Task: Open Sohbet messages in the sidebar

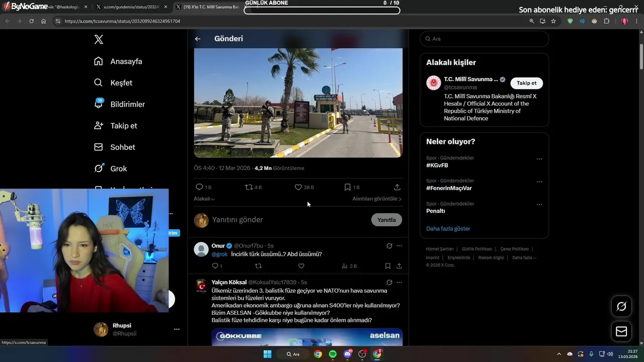Action: (115, 147)
